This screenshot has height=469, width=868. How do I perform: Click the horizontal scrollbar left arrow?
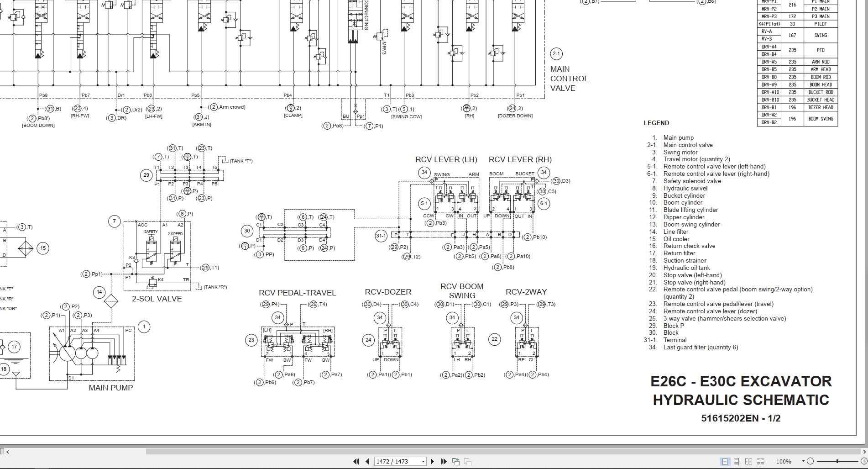click(8, 452)
